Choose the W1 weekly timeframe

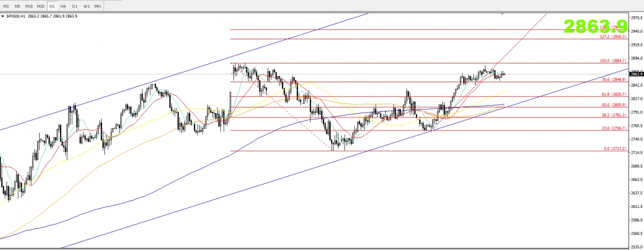[x=86, y=6]
